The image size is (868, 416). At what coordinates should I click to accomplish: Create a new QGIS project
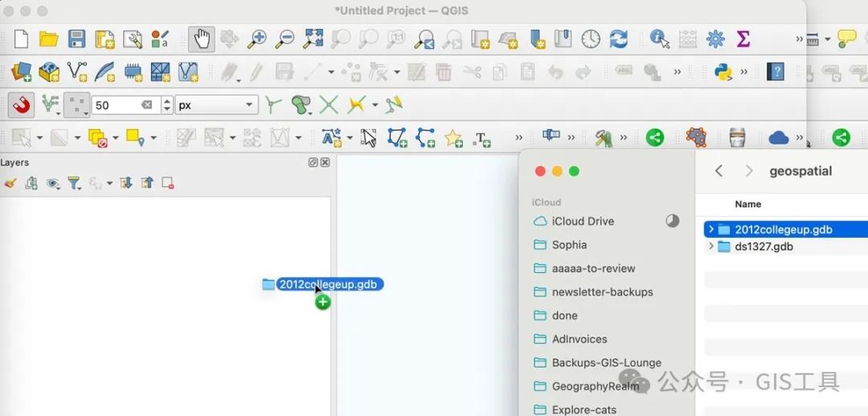21,39
